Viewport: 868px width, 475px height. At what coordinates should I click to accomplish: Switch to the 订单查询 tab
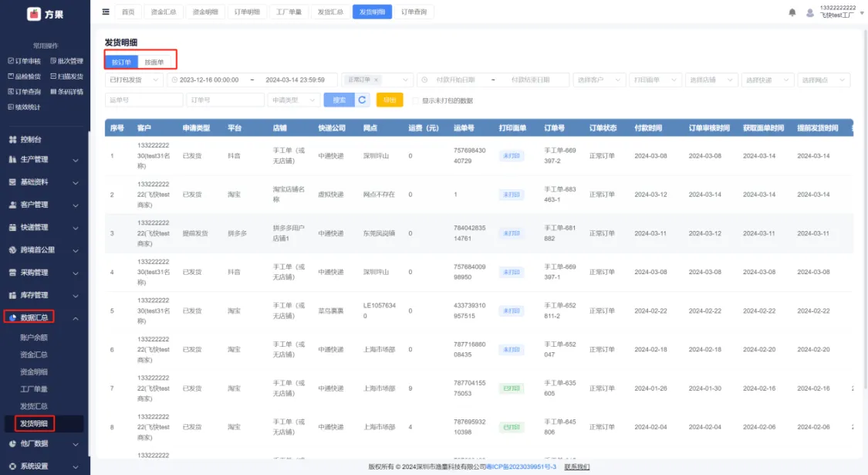pos(415,12)
